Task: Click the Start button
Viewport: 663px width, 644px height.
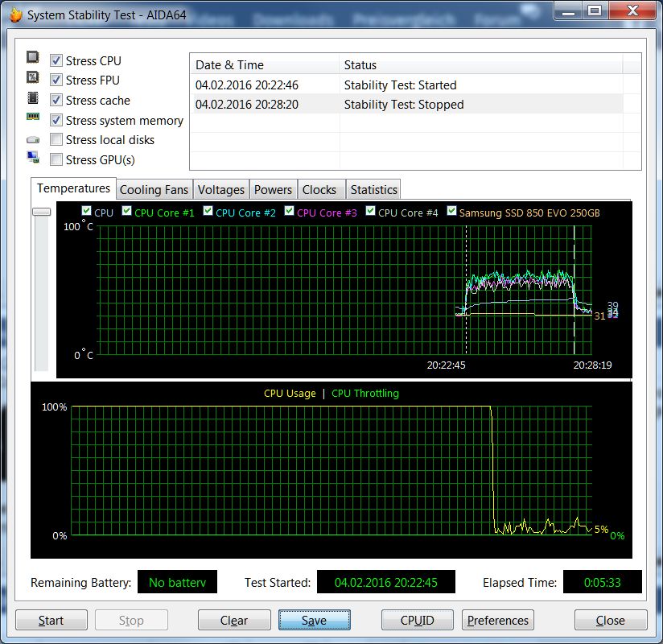Action: [51, 621]
